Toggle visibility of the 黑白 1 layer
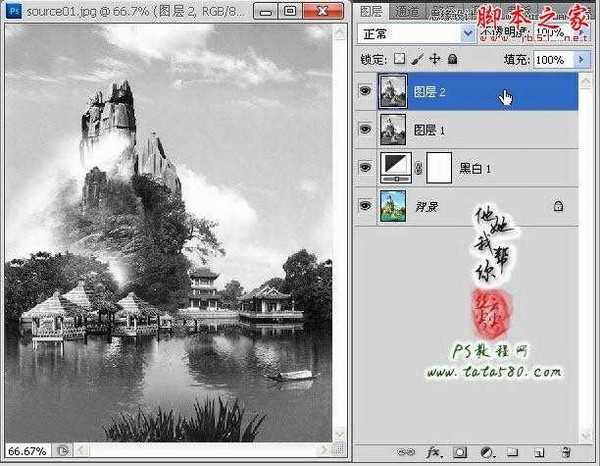This screenshot has width=600, height=466. pyautogui.click(x=365, y=167)
